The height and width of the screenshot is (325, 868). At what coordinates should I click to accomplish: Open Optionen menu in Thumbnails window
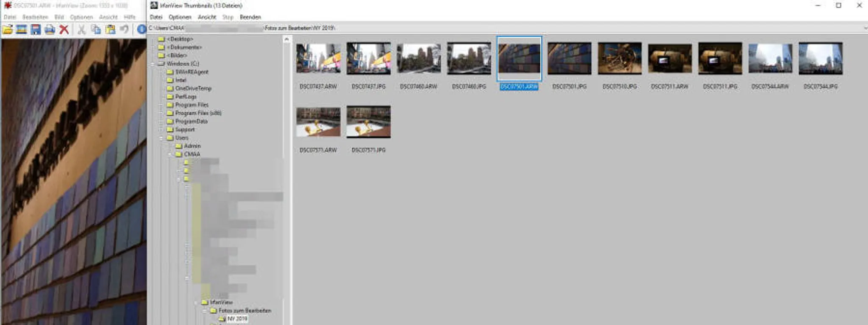click(180, 17)
